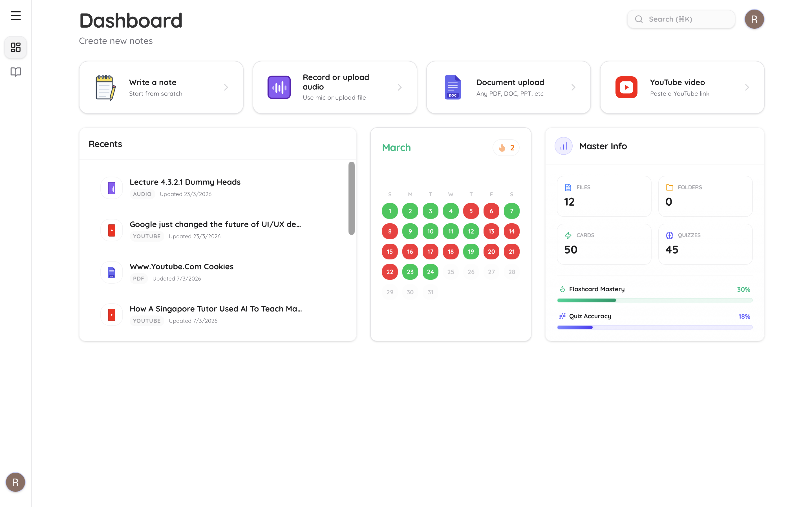Select March 24 on the calendar
The height and width of the screenshot is (507, 812).
(431, 272)
